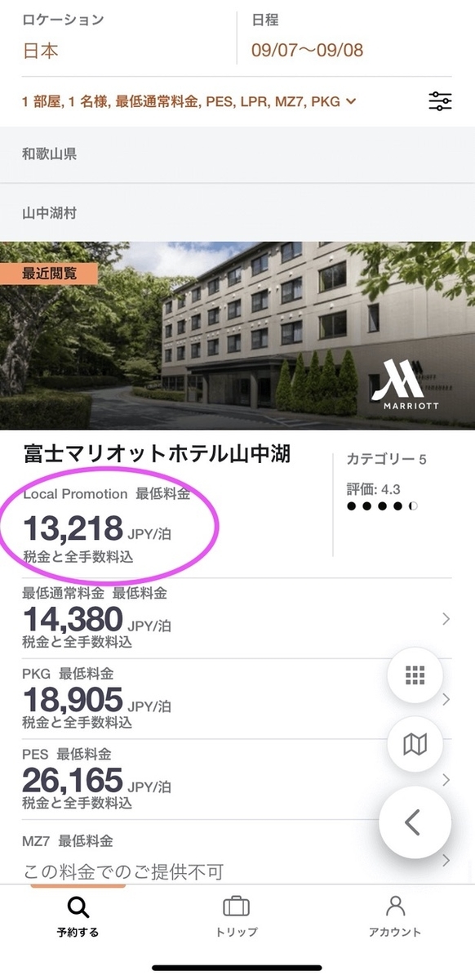
Task: Tap the magnifier 予約する icon
Action: 78,906
